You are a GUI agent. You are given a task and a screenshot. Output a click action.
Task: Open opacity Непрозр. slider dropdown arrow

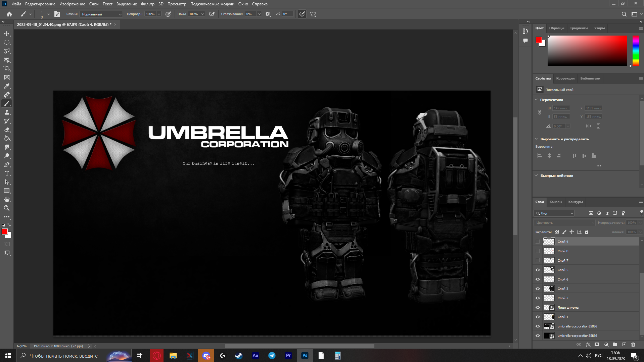tap(159, 14)
